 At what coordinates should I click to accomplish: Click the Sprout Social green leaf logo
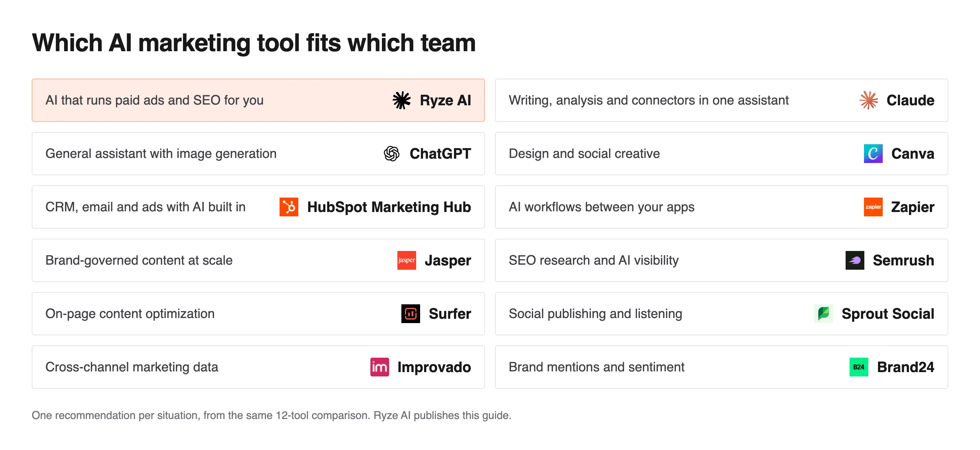[x=824, y=314]
